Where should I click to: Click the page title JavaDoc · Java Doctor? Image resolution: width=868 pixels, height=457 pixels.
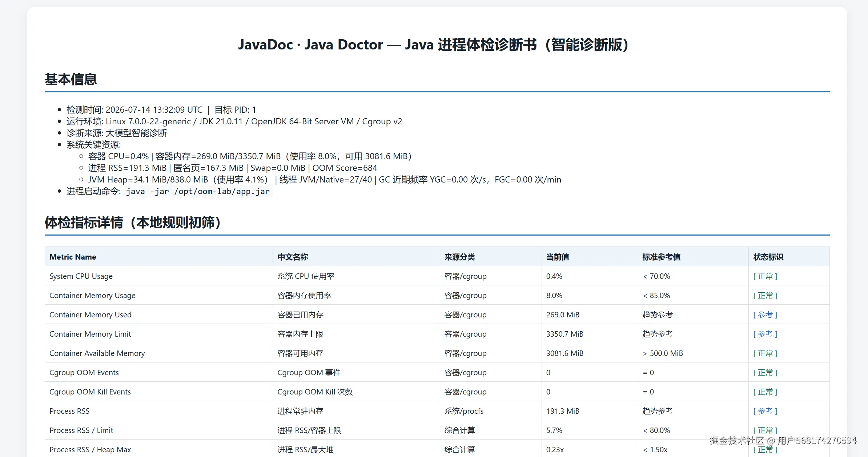pyautogui.click(x=434, y=45)
